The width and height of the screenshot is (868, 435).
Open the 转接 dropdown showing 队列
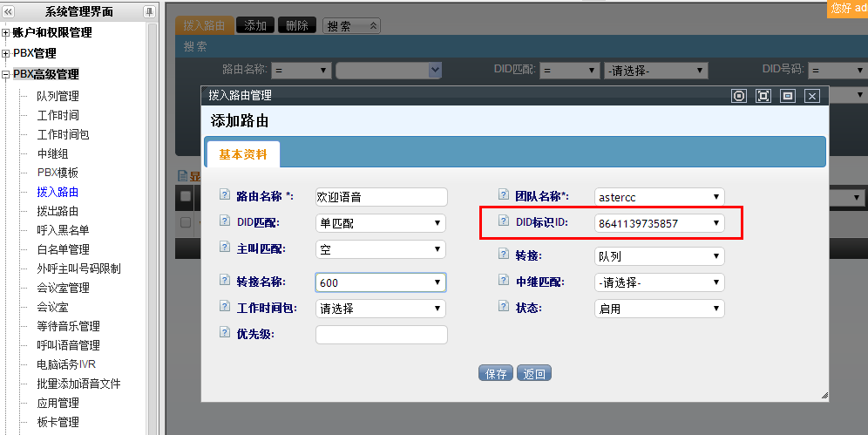point(659,256)
